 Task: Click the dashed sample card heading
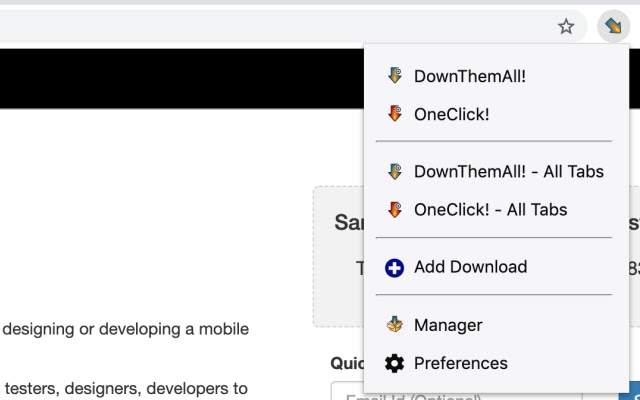347,222
